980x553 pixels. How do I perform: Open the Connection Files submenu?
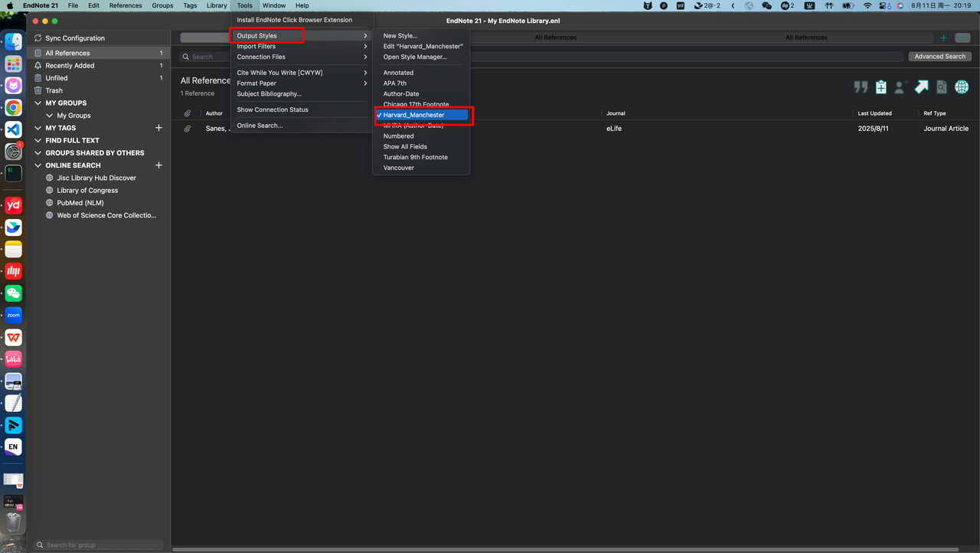(302, 57)
